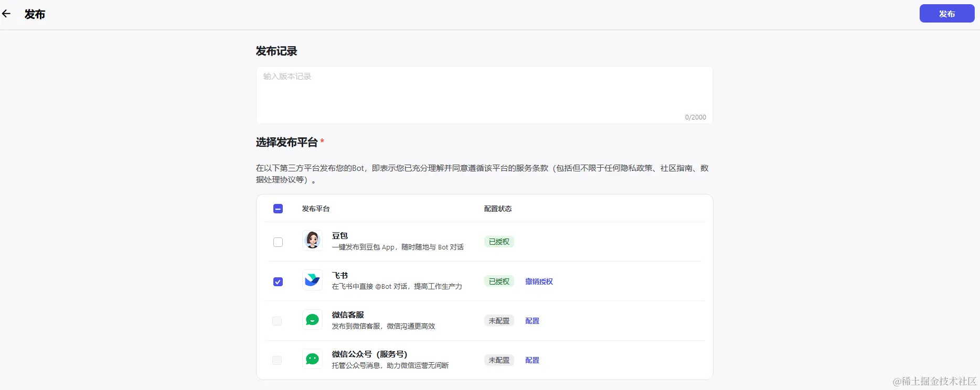Click the 配置状态 column header
980x390 pixels.
point(498,209)
